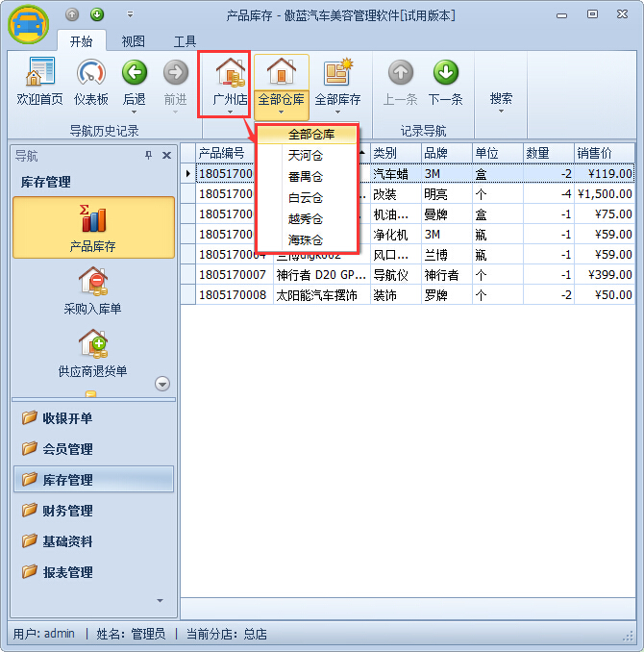644x652 pixels.
Task: Pin the 导航 panel
Action: [x=148, y=156]
